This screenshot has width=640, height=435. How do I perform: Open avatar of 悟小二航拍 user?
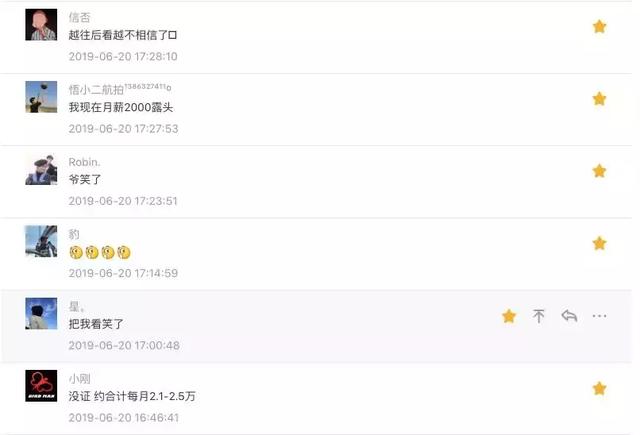click(41, 97)
